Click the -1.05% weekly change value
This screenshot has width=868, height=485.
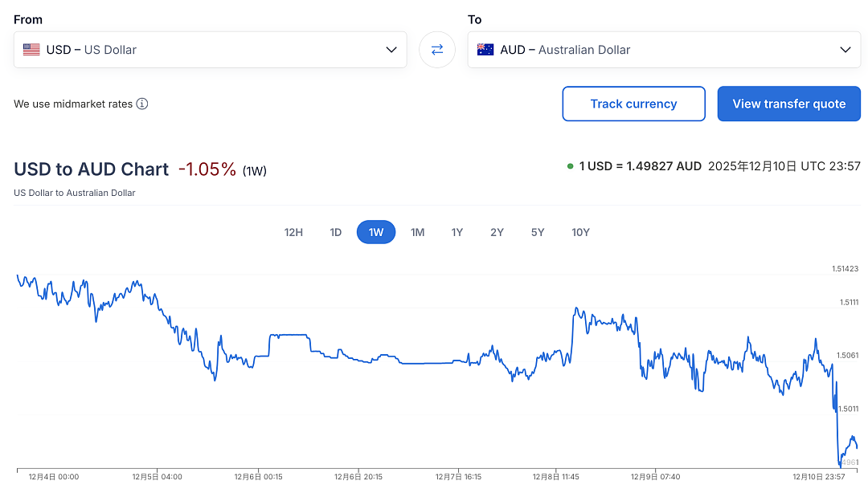[207, 169]
